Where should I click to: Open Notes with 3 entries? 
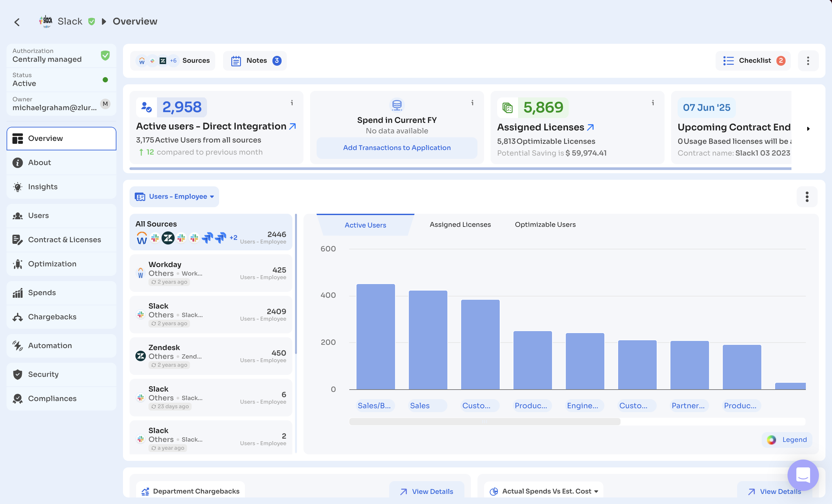(x=255, y=61)
